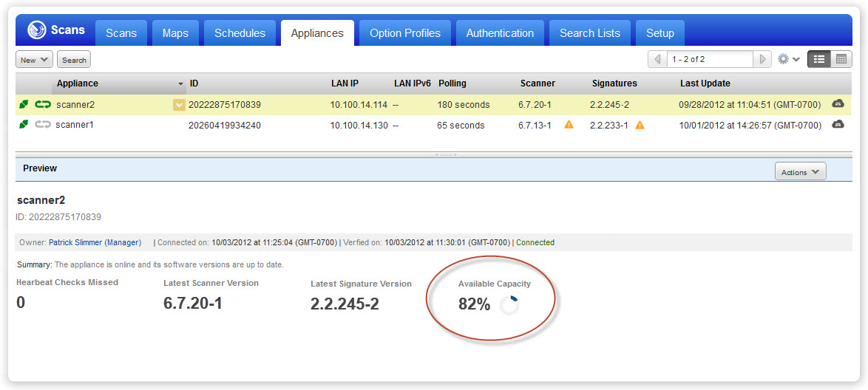Click the Hearbeat Checks Missed value 0
Image resolution: width=868 pixels, height=390 pixels.
[x=21, y=303]
